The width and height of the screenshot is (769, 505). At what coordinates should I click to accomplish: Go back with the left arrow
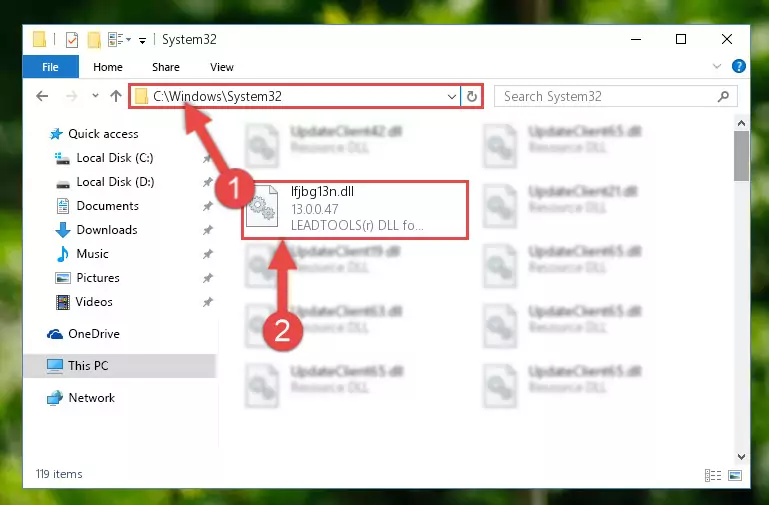(42, 96)
